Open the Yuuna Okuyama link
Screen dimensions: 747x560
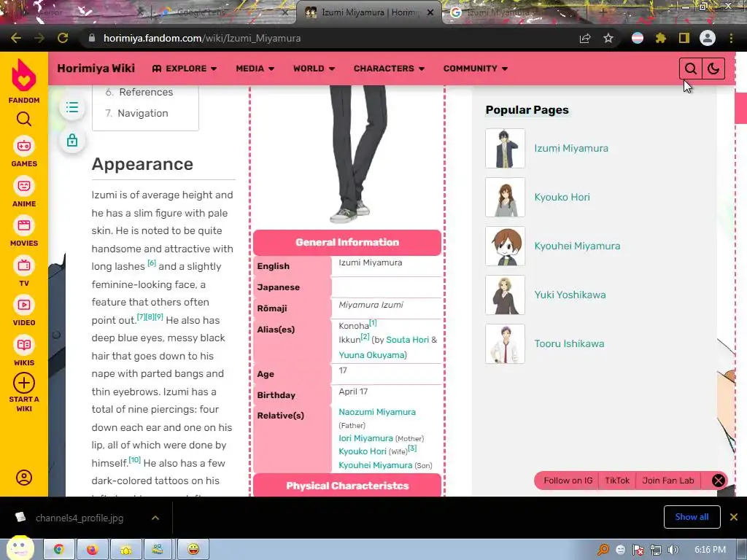371,355
